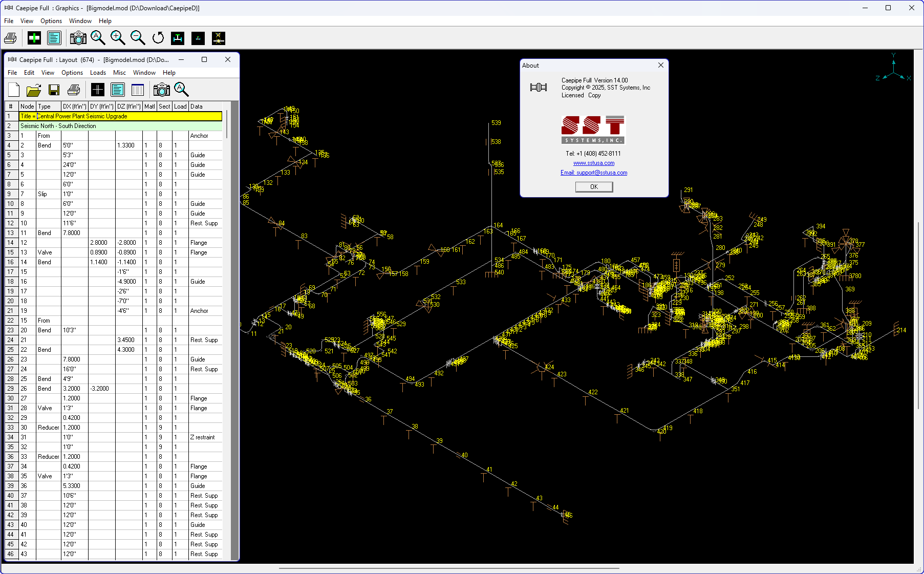Click the Matl column header

pyautogui.click(x=149, y=107)
